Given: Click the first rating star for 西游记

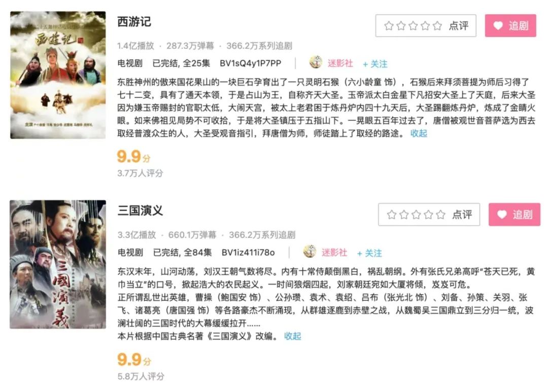Looking at the screenshot, I should coord(389,25).
